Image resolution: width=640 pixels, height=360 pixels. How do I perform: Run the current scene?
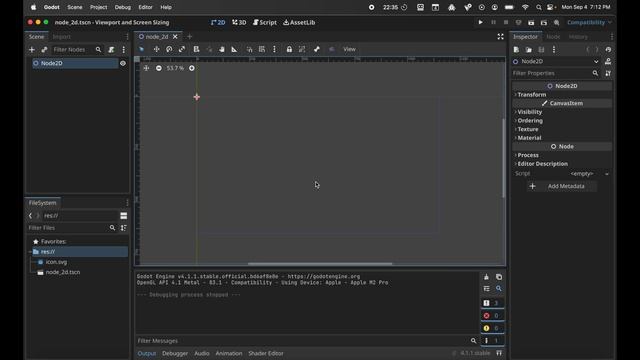531,22
